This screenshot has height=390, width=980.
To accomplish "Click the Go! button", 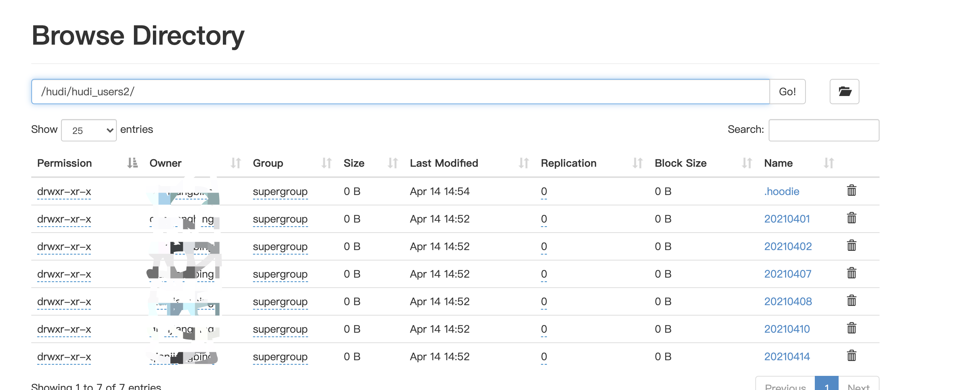I will point(788,91).
